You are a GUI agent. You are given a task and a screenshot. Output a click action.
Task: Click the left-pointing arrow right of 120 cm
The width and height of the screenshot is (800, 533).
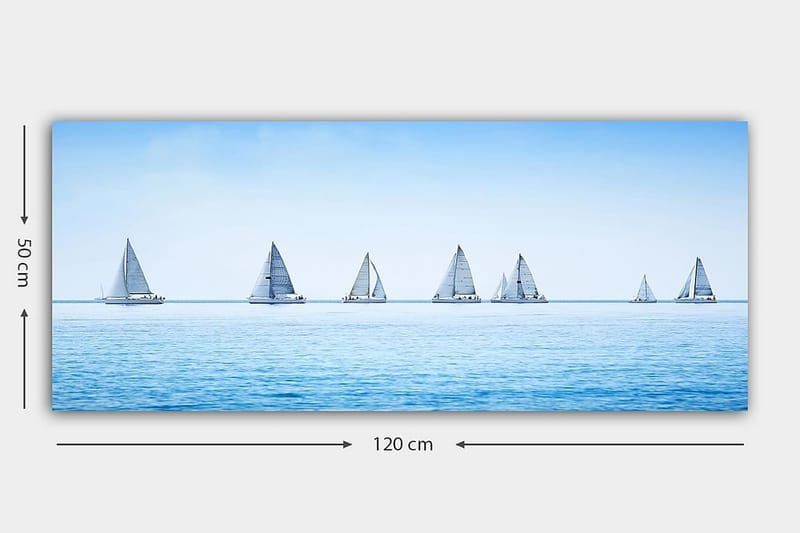point(600,444)
